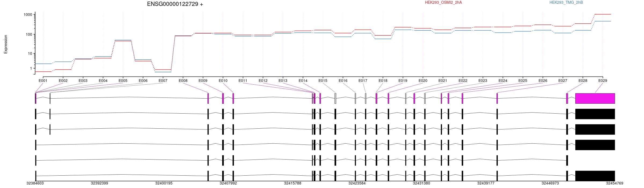Click exon label E015
The height and width of the screenshot is (188, 644).
323,81
